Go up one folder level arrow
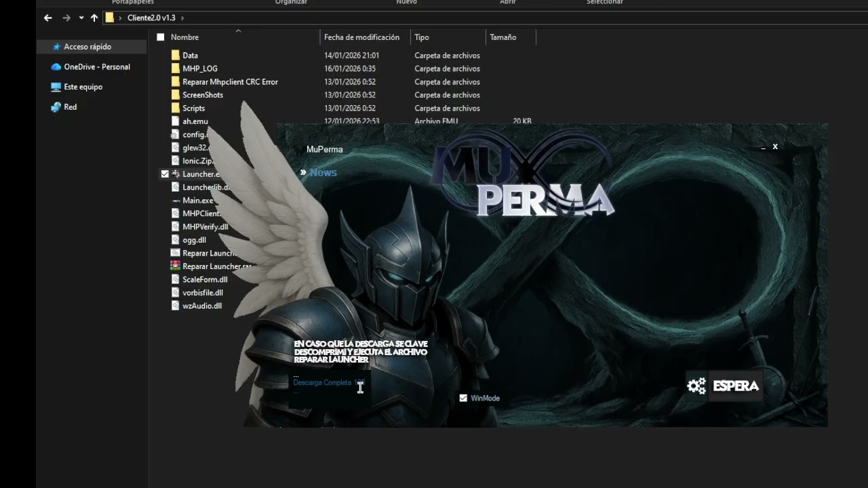Viewport: 868px width, 488px height. (x=94, y=18)
